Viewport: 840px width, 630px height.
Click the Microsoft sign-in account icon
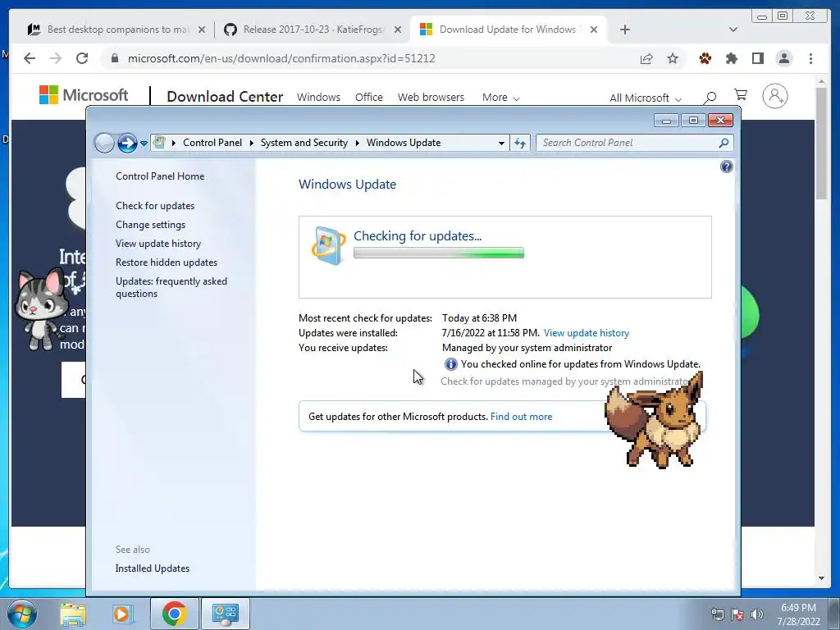774,96
